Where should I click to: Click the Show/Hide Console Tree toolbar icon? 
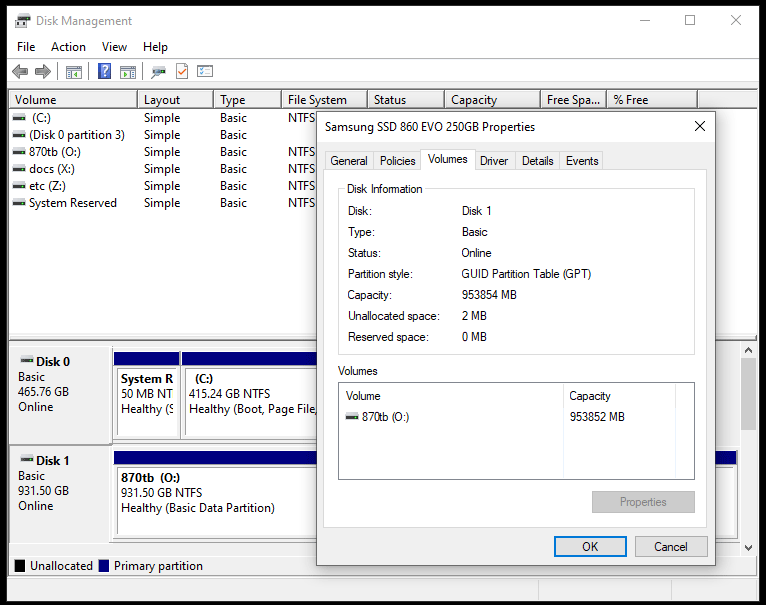(x=74, y=72)
